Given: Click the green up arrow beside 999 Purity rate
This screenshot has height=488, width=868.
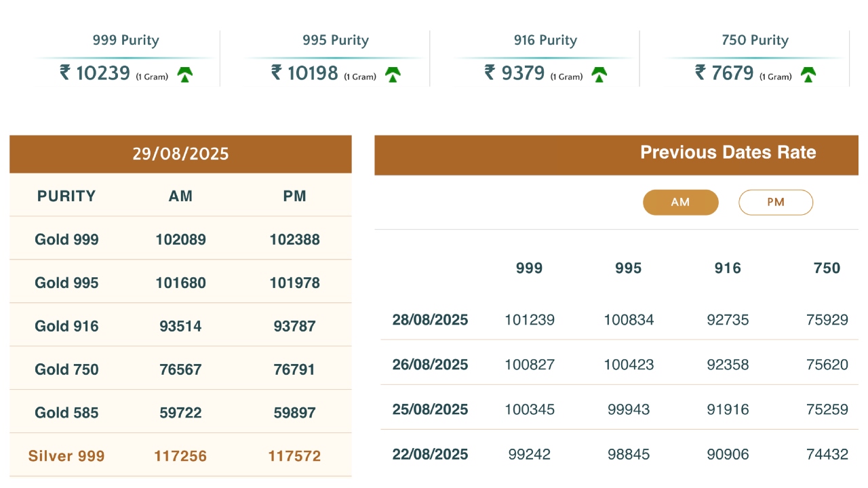Looking at the screenshot, I should (x=185, y=75).
